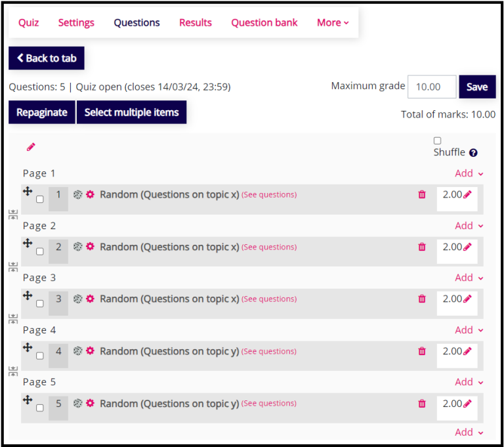
Task: Enable the Shuffle checkbox
Action: pos(437,140)
